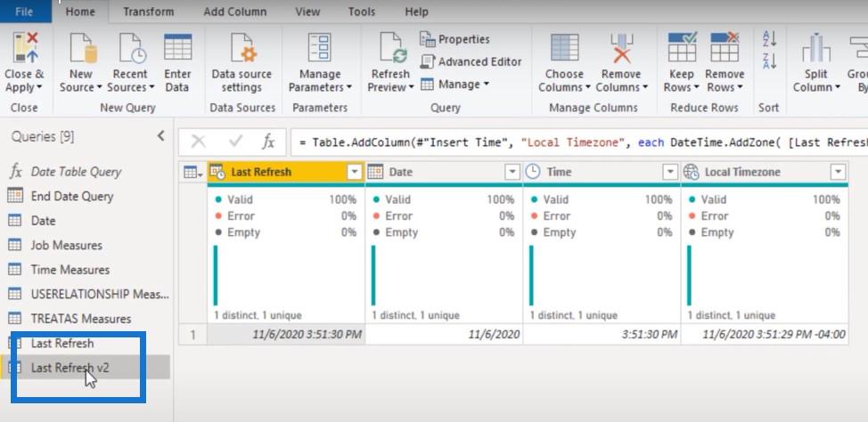Click row number 1 header
Screen dimensions: 868x422
coord(192,334)
